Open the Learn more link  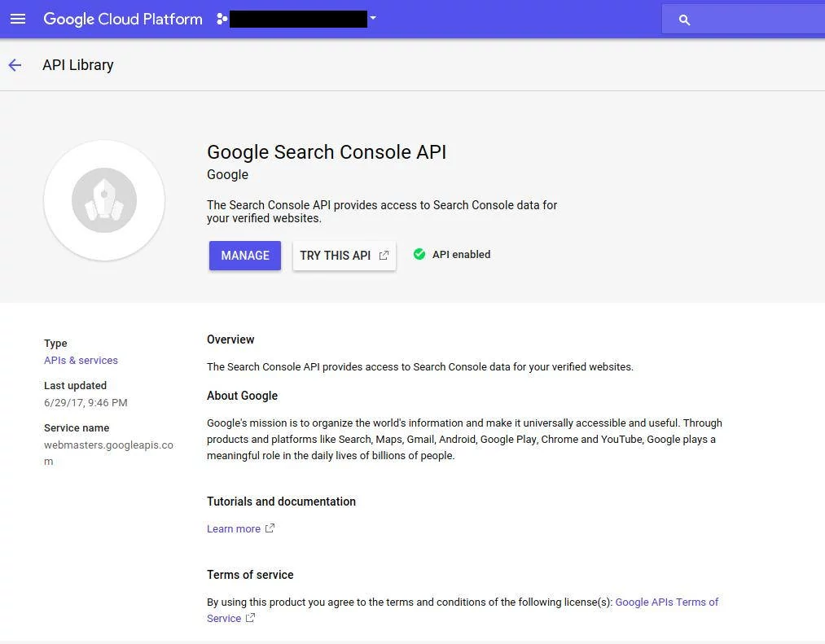coord(233,528)
